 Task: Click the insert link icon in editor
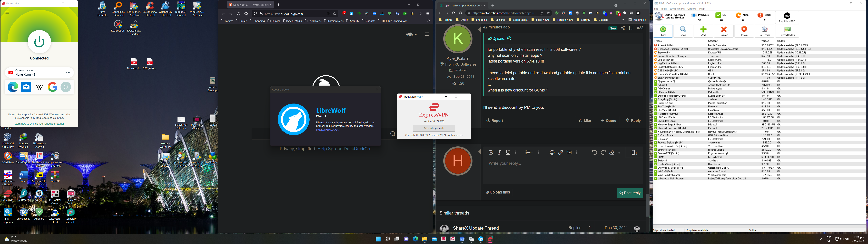pos(560,153)
